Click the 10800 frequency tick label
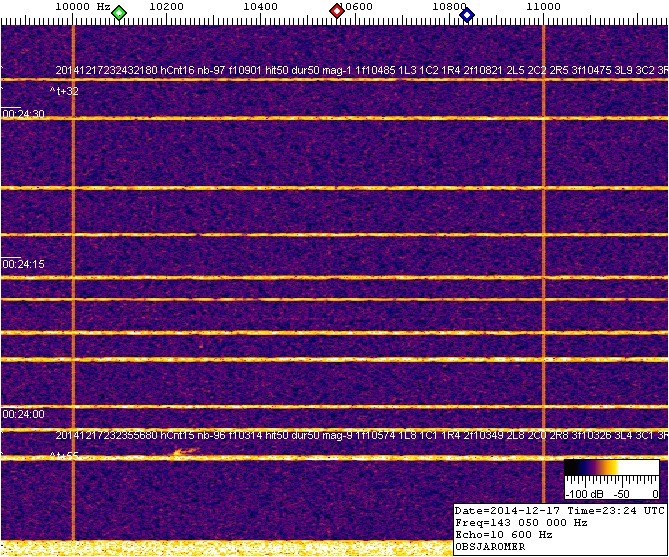 tap(449, 7)
